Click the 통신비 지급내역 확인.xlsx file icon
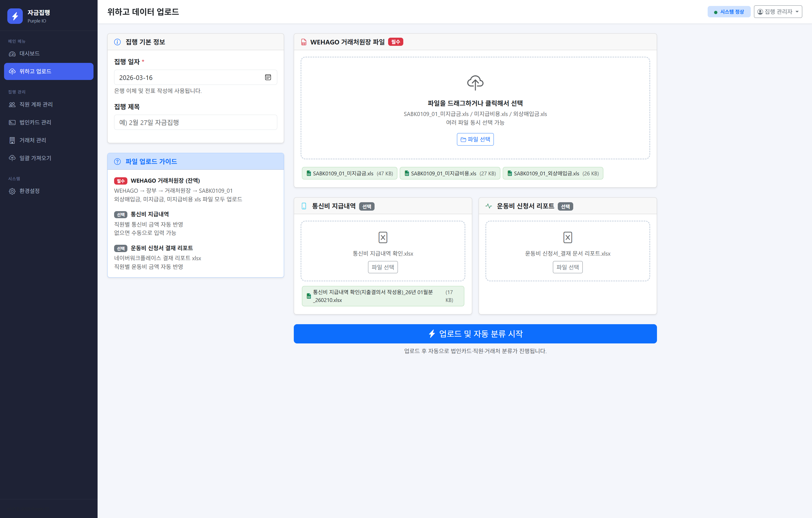The image size is (812, 518). tap(383, 237)
